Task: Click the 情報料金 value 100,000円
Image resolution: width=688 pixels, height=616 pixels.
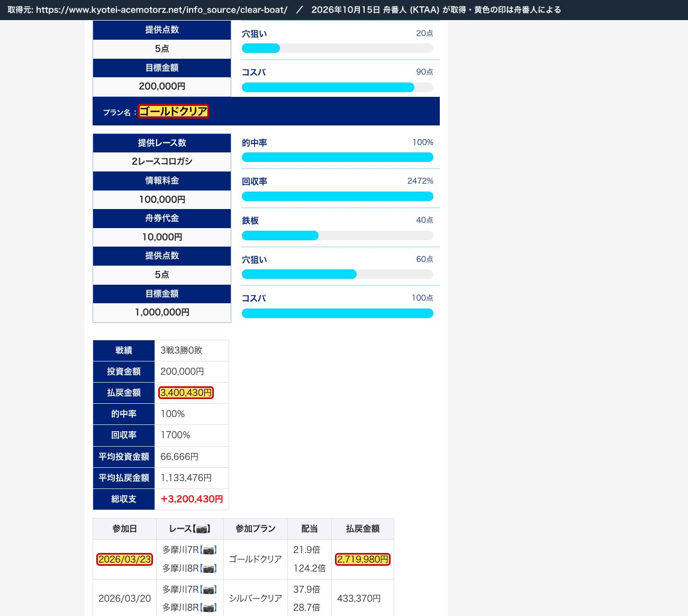Action: [x=162, y=200]
